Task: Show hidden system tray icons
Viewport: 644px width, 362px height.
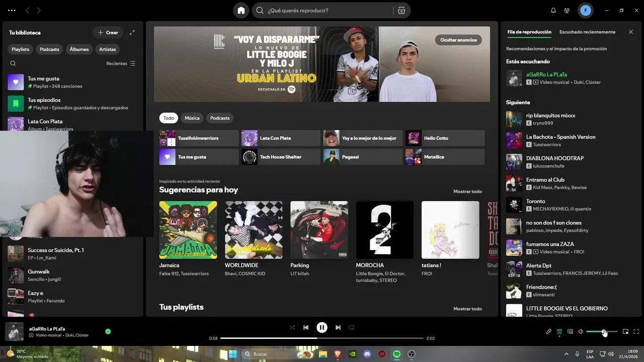Action: point(566,354)
